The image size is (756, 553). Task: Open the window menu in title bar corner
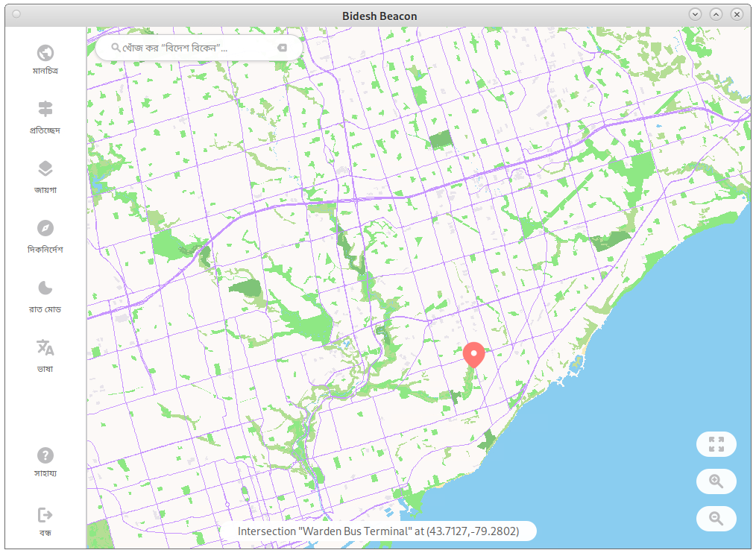click(16, 14)
